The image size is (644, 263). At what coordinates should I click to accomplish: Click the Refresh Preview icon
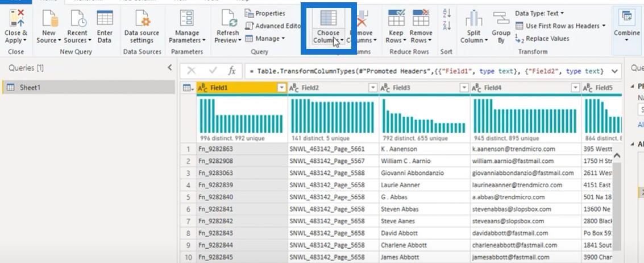228,18
